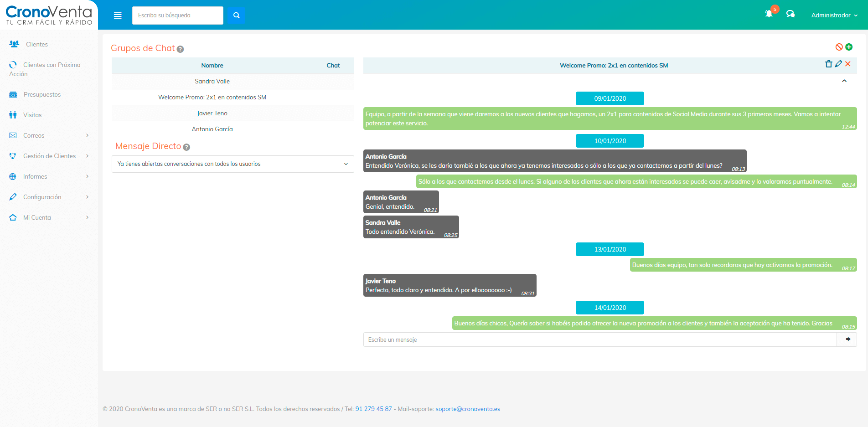
Task: Click the green add group plus icon
Action: 849,47
